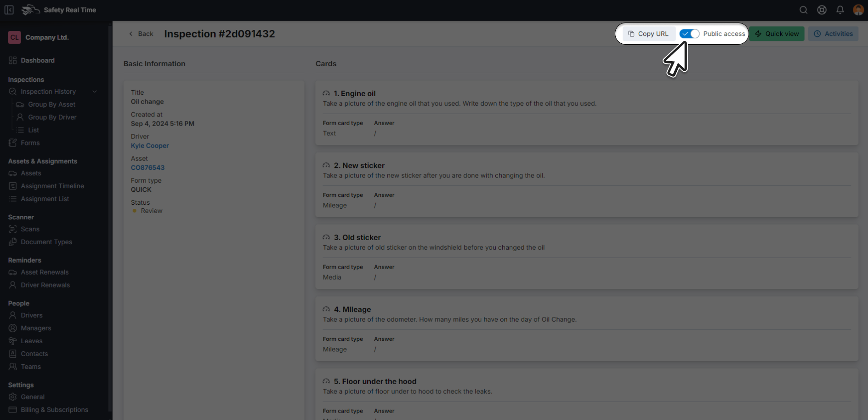The height and width of the screenshot is (420, 868).
Task: Open Kyle Cooper driver link
Action: 150,146
